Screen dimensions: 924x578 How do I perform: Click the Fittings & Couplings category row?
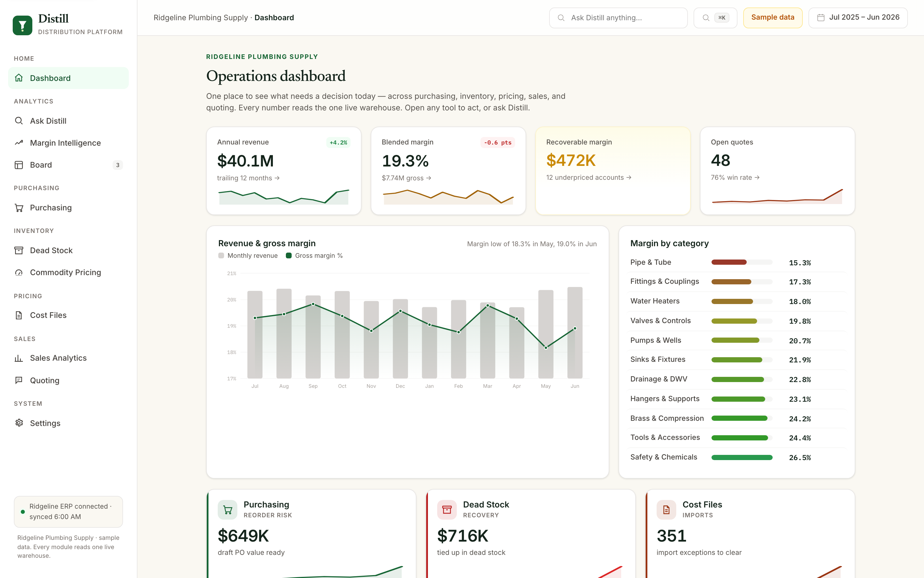[737, 281]
